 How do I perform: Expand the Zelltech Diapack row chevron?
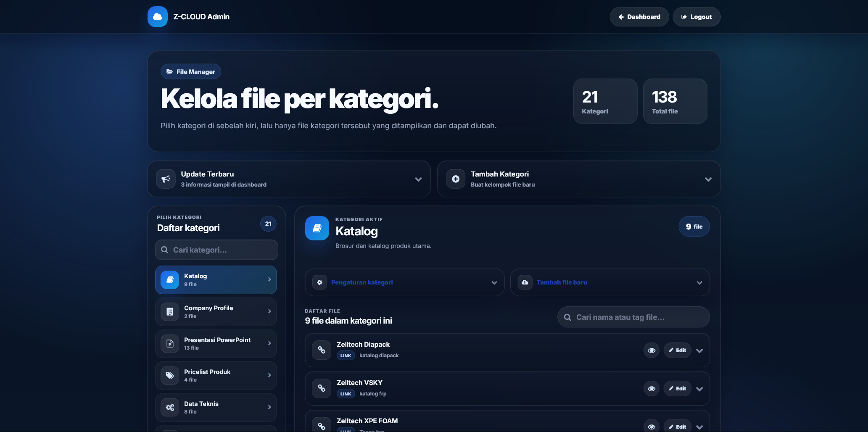pyautogui.click(x=699, y=351)
